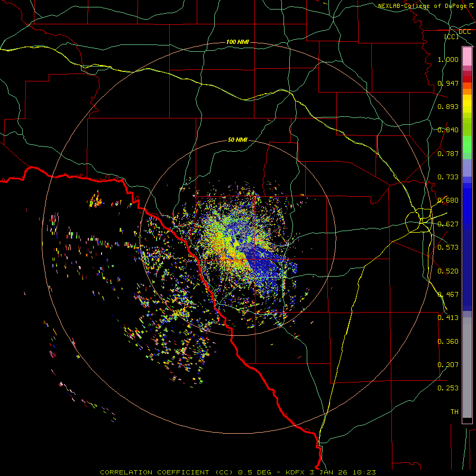Click the 100 NMI range ring label
Image resolution: width=476 pixels, height=476 pixels.
point(237,42)
